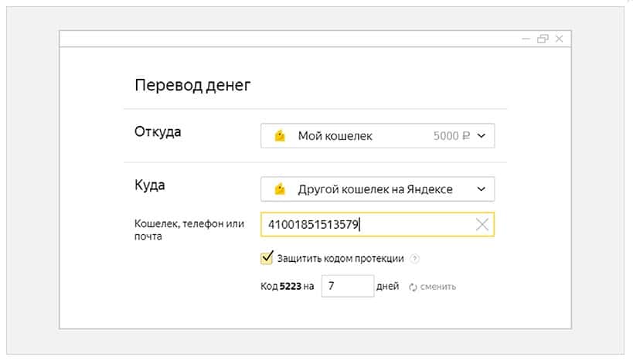Click the refresh arrows icon beside сменить
633x364 pixels.
point(413,287)
